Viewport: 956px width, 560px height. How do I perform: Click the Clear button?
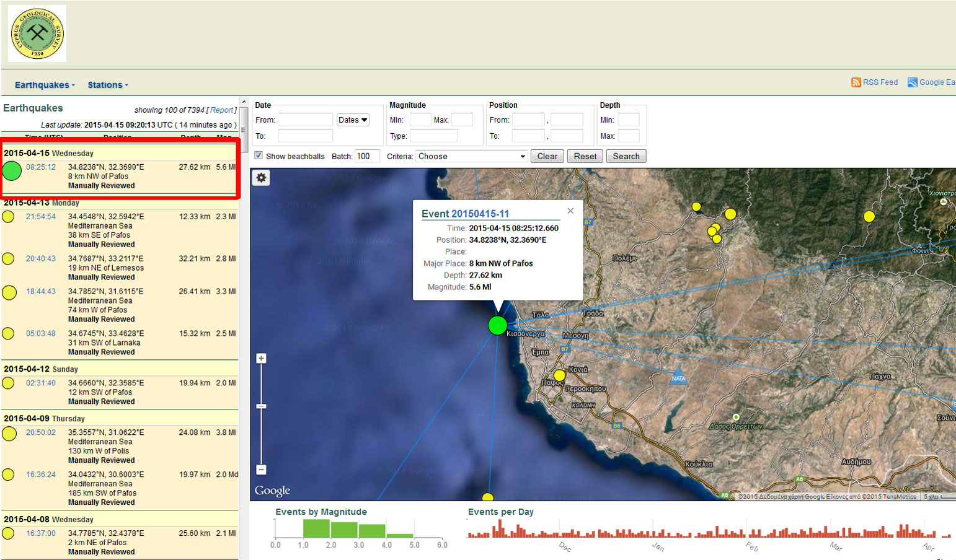click(547, 157)
